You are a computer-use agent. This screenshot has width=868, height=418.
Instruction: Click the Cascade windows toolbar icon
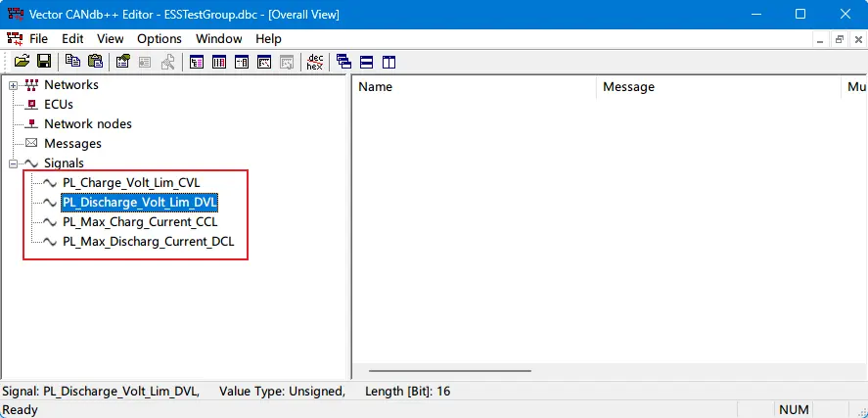343,62
